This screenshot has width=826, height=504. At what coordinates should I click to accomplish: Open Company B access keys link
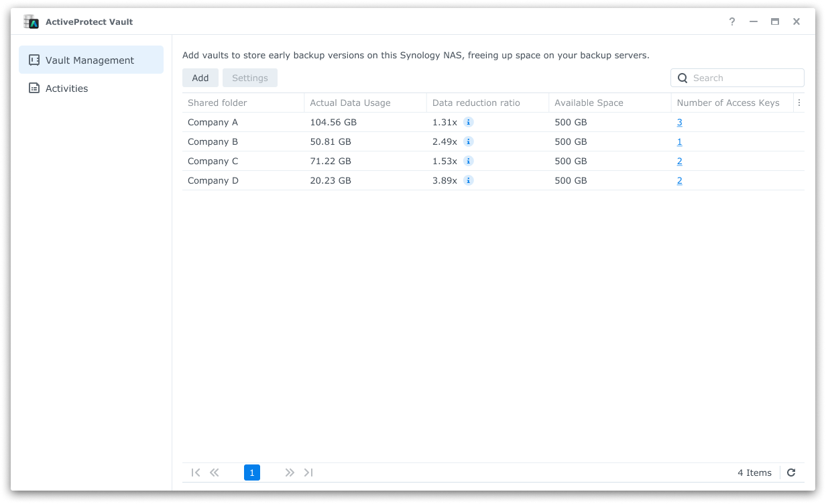[679, 141]
